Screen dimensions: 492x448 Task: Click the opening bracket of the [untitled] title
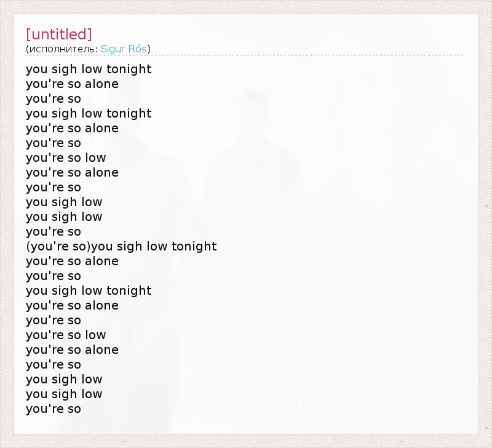tap(28, 34)
